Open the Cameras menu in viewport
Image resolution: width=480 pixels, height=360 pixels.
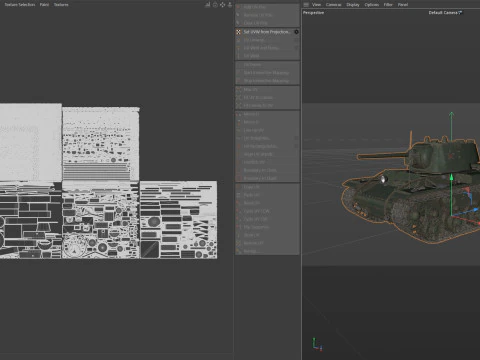334,5
